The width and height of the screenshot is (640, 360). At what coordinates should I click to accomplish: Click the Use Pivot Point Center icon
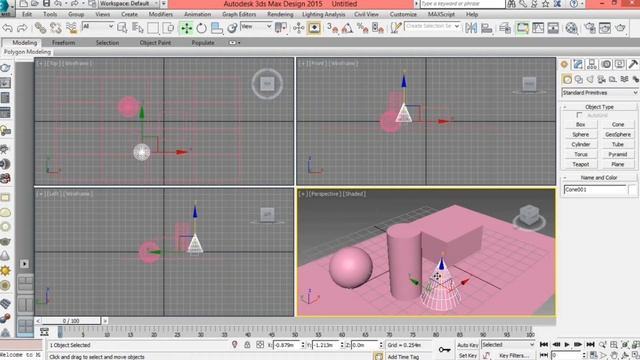point(281,28)
